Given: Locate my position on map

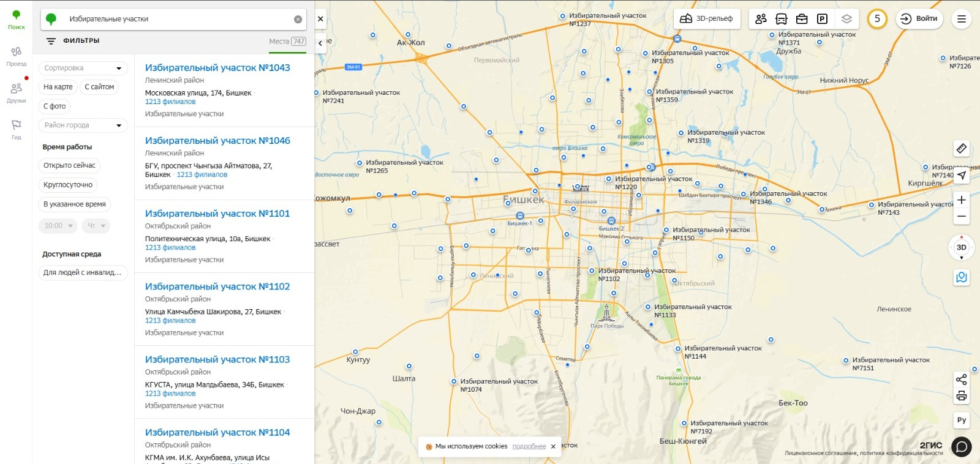Looking at the screenshot, I should (x=962, y=176).
